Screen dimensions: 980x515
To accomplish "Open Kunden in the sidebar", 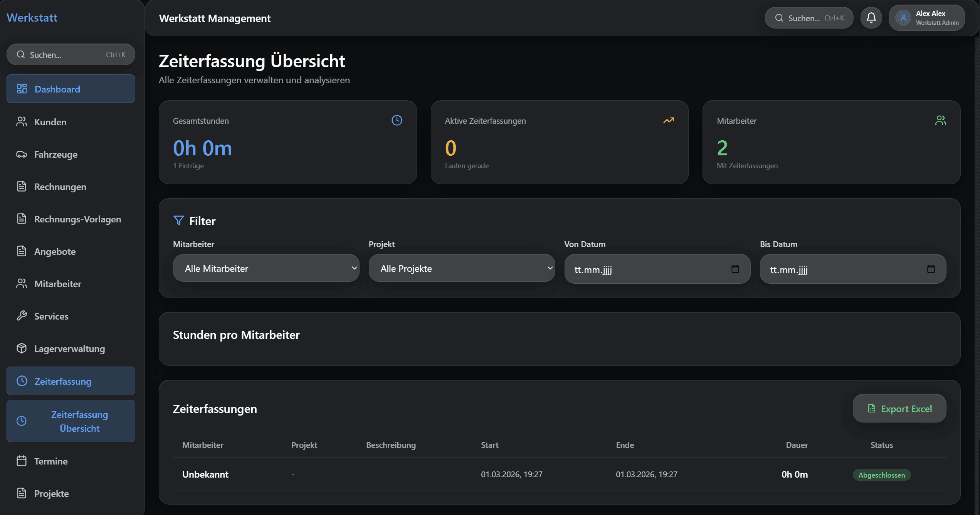I will click(x=50, y=122).
